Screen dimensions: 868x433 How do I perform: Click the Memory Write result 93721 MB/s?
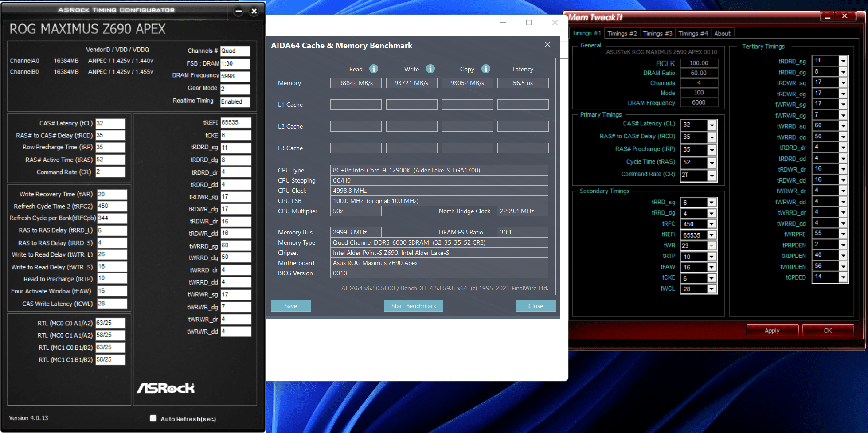pos(411,83)
